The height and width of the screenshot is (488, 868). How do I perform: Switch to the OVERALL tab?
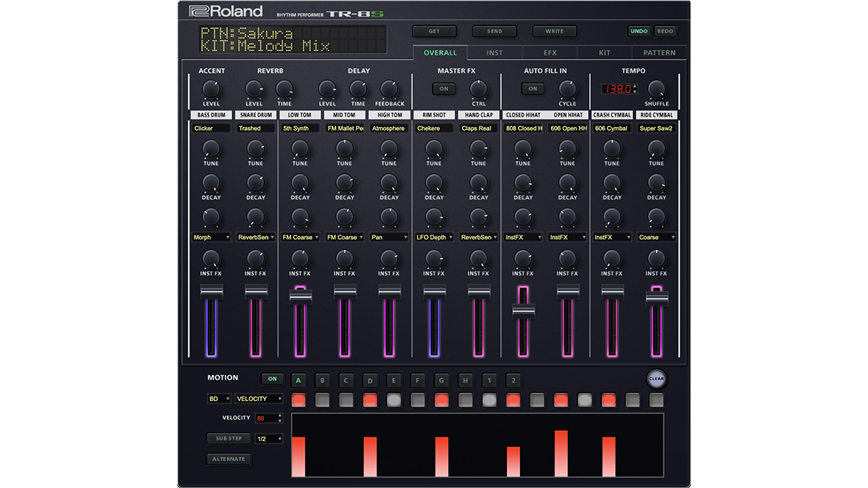click(x=441, y=53)
